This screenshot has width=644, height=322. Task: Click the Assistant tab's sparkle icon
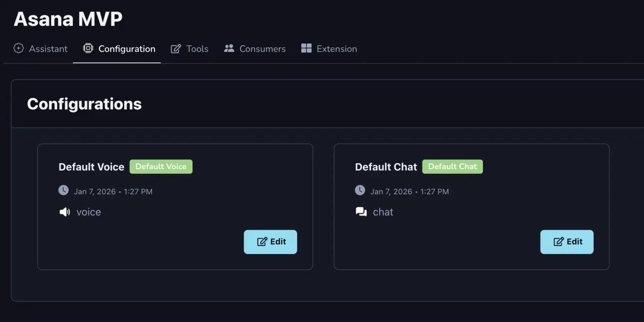pos(19,48)
